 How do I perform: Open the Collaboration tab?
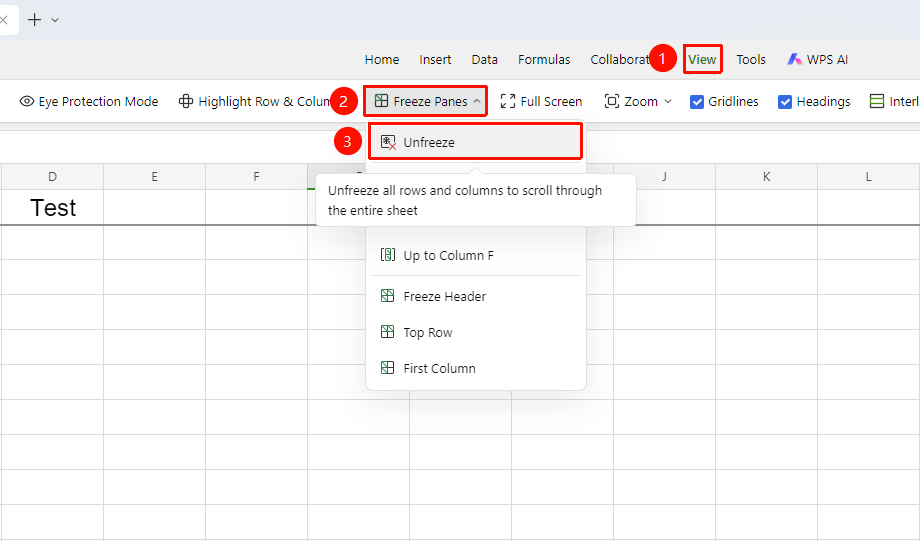pyautogui.click(x=620, y=59)
